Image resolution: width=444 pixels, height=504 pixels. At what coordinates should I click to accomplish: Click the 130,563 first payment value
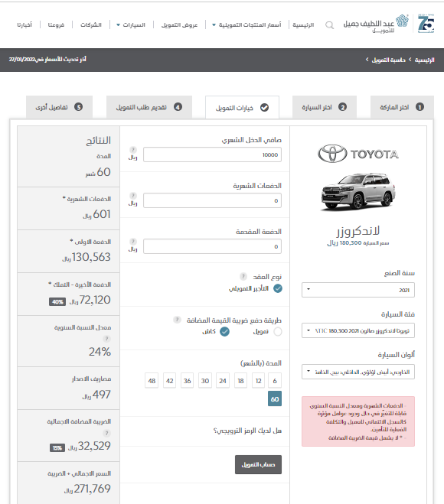click(x=91, y=257)
